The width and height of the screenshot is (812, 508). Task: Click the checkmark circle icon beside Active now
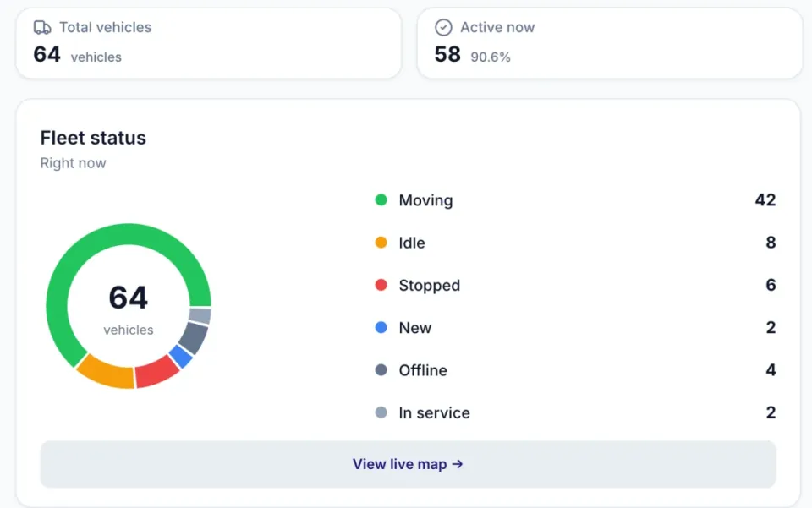tap(443, 27)
